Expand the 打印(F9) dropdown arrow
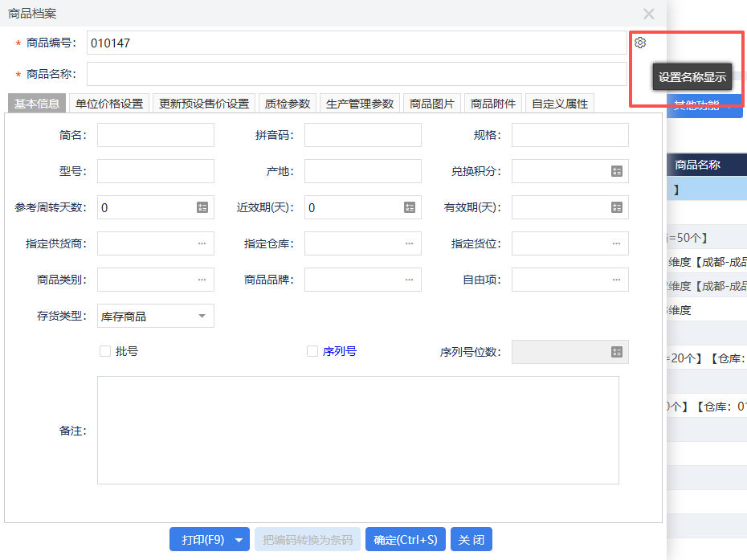 (237, 539)
